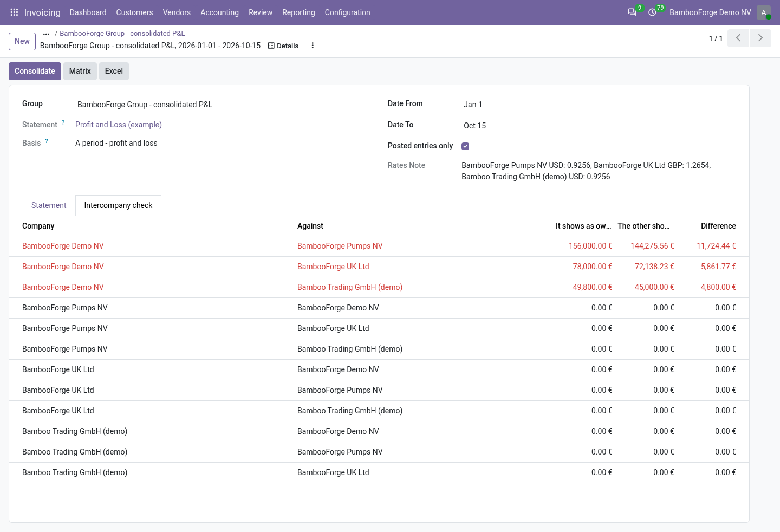This screenshot has height=532, width=780.
Task: Sort by Against column header
Action: [x=310, y=226]
